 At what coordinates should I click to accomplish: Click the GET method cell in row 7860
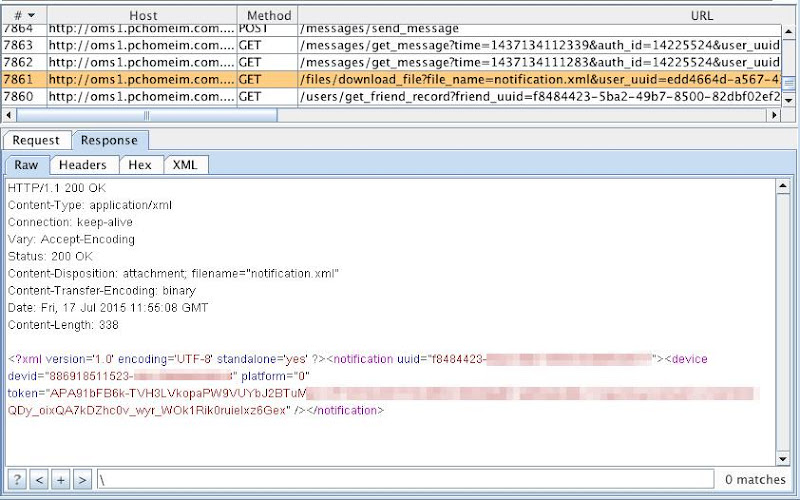click(267, 97)
